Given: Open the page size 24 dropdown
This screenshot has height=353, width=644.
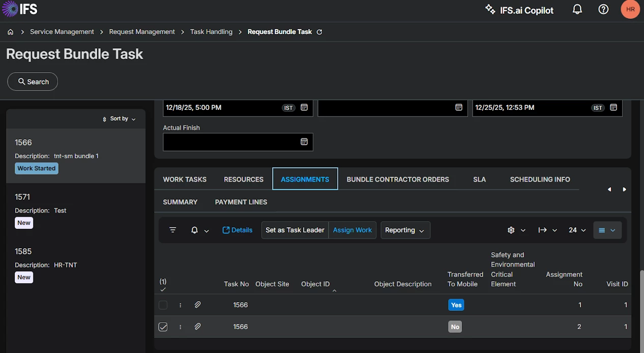Looking at the screenshot, I should [577, 230].
